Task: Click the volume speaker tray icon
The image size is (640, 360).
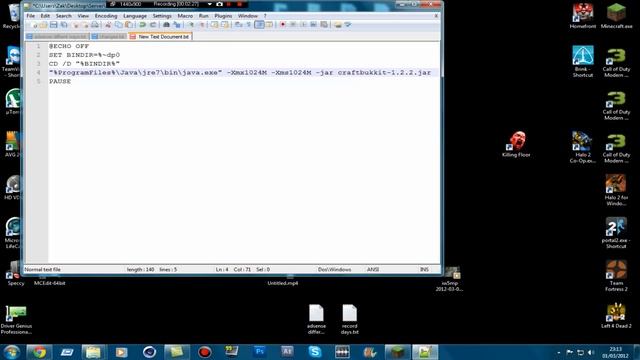Action: pyautogui.click(x=591, y=352)
